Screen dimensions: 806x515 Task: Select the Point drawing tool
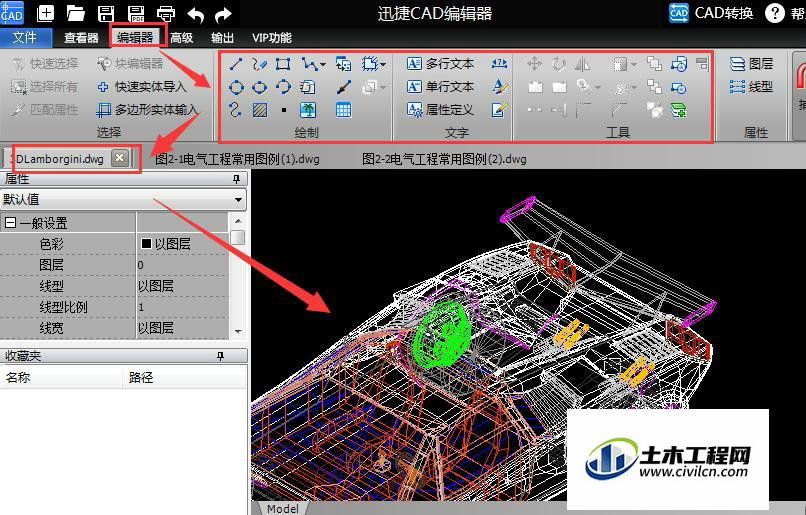tap(284, 109)
